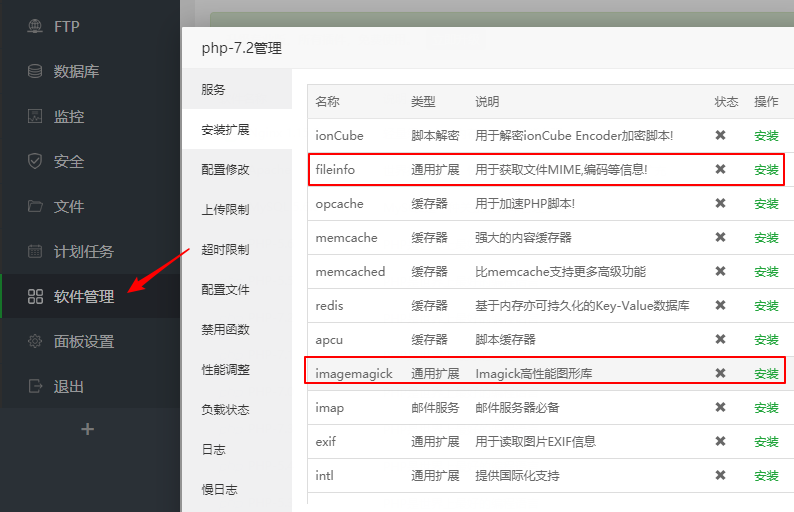
Task: Click the panel settings (面板设置) gear icon
Action: (35, 341)
